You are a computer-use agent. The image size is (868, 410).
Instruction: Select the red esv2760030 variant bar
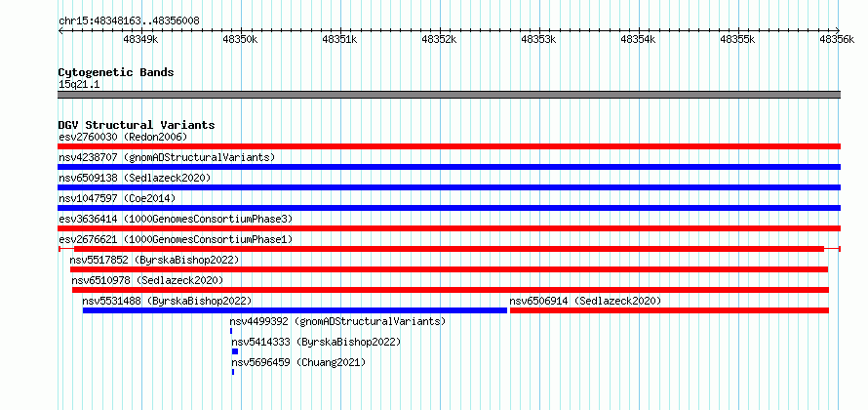(449, 146)
